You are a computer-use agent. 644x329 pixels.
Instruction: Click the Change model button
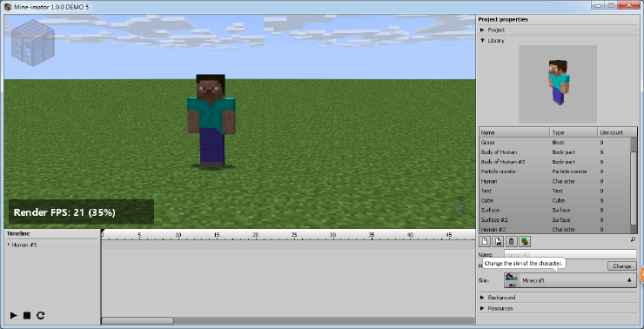tap(622, 266)
